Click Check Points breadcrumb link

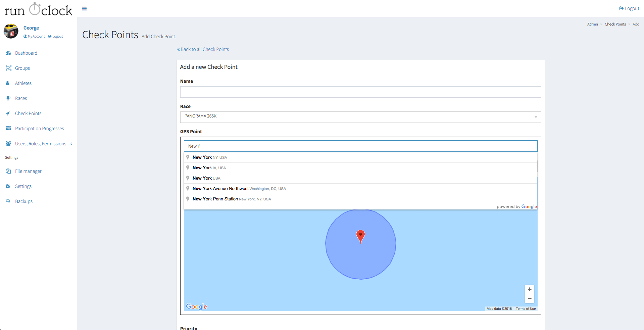615,24
